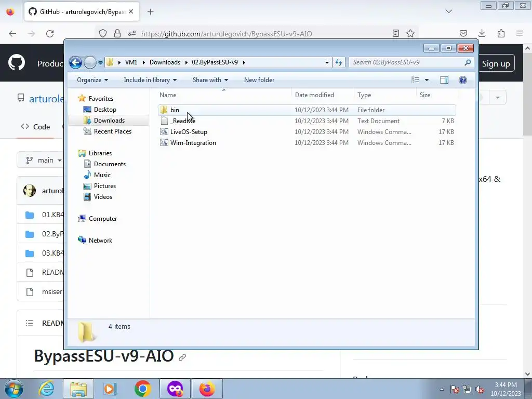Open a new Firefox tab

[x=151, y=12]
